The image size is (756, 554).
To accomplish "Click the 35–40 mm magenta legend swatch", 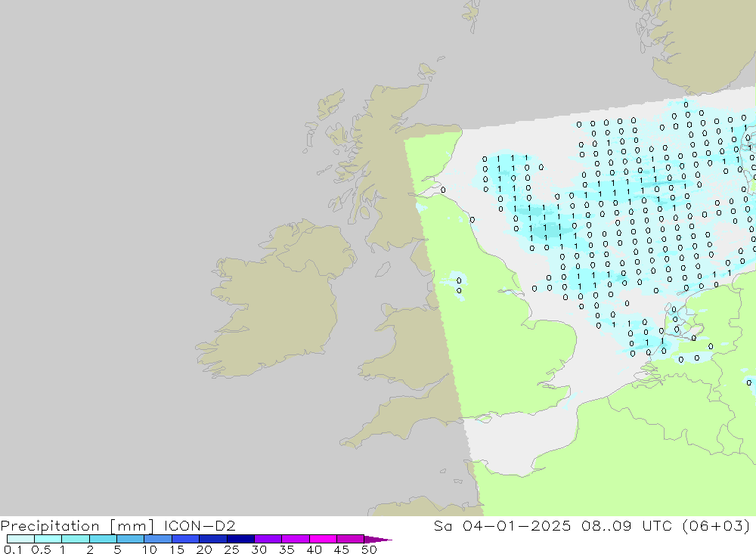I will pyautogui.click(x=296, y=539).
